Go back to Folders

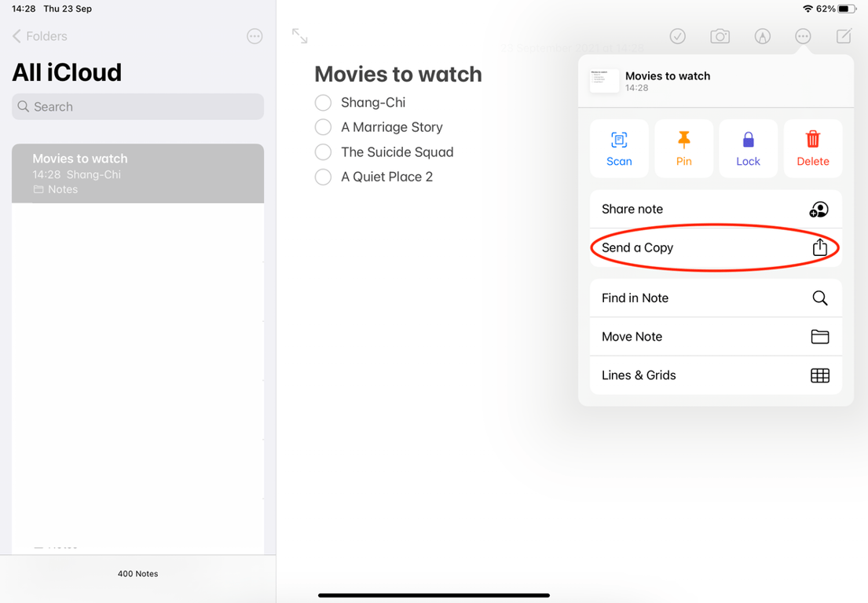click(40, 36)
